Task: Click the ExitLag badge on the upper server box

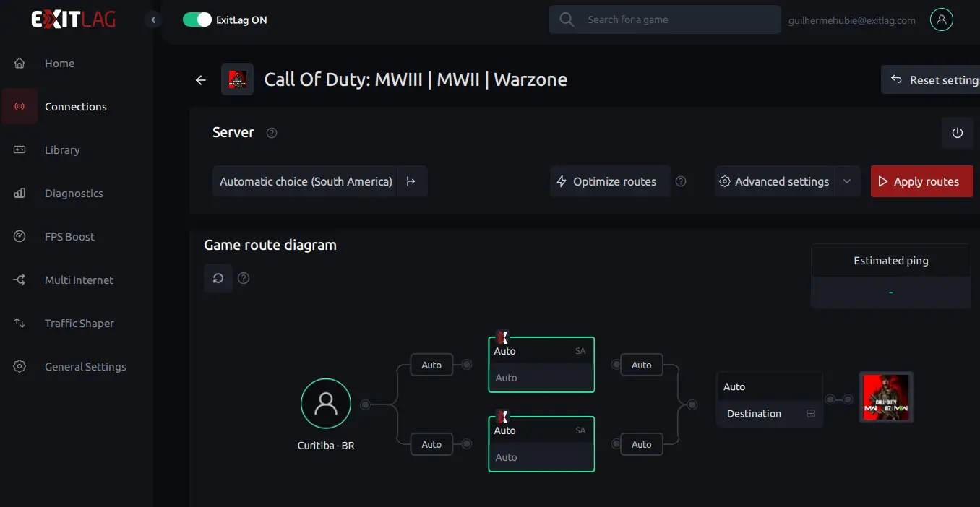Action: (503, 337)
